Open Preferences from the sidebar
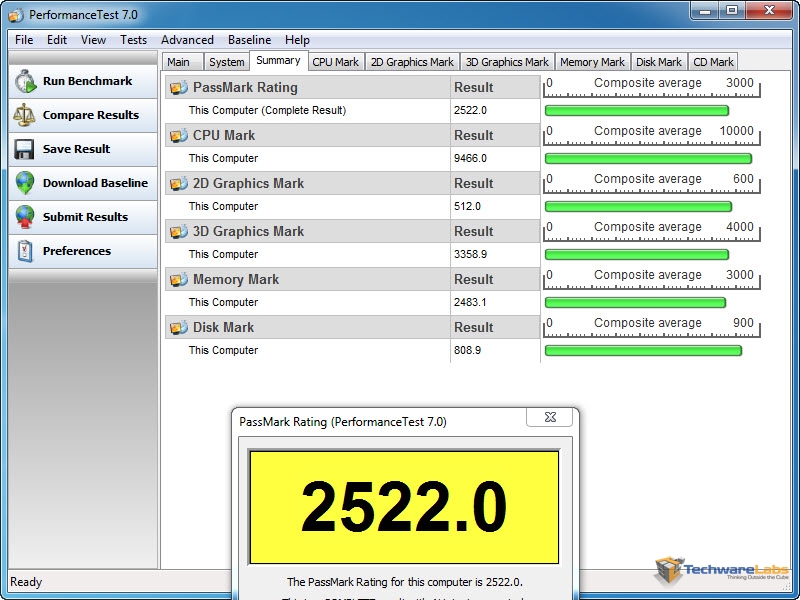The height and width of the screenshot is (600, 800). click(83, 251)
